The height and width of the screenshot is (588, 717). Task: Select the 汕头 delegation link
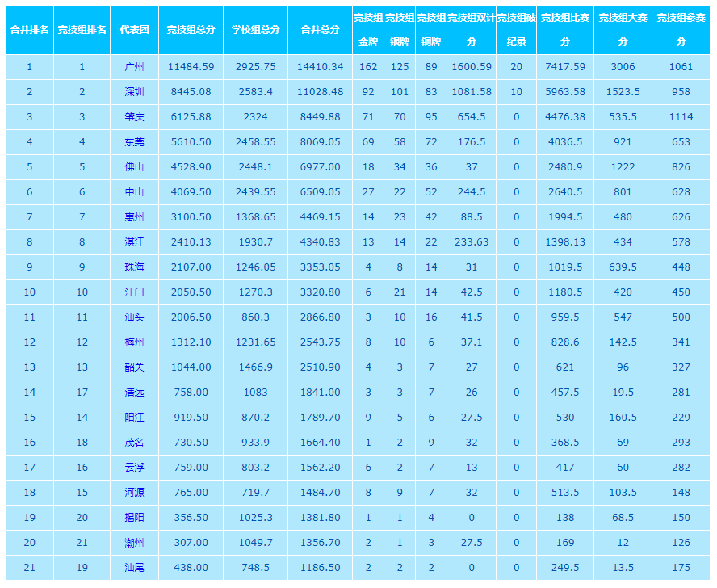point(134,317)
